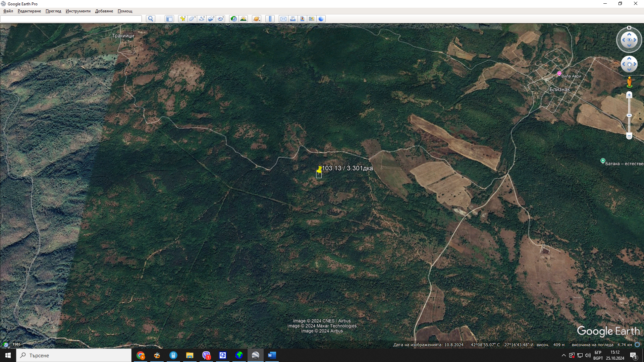644x362 pixels.
Task: Open the Преглед menu
Action: (53, 11)
